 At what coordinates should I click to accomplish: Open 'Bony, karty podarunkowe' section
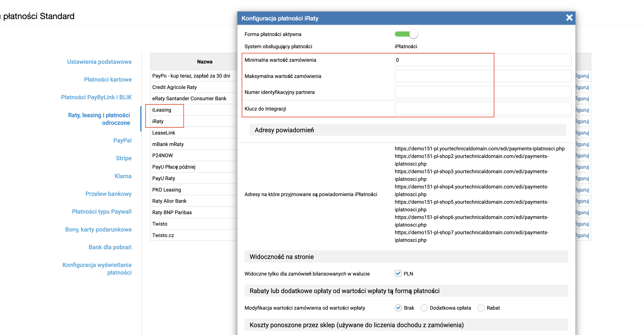tap(98, 229)
